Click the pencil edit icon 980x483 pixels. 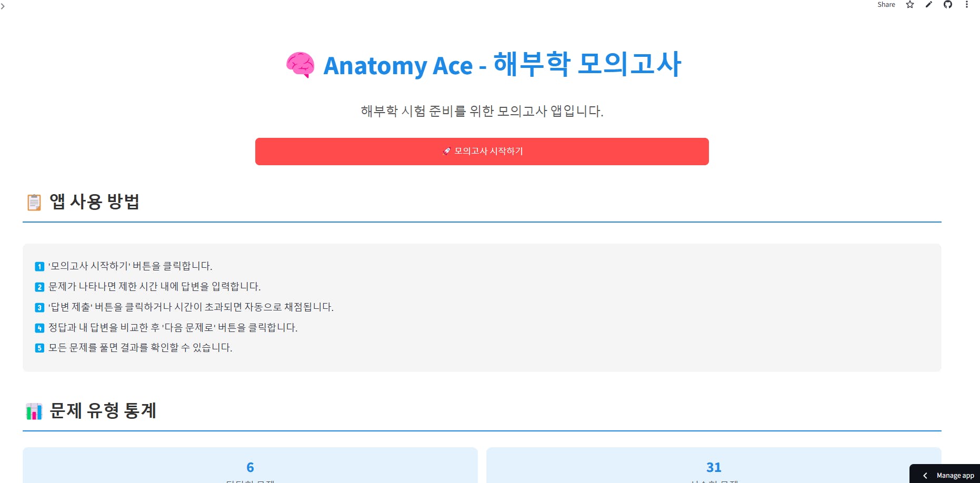pos(929,5)
